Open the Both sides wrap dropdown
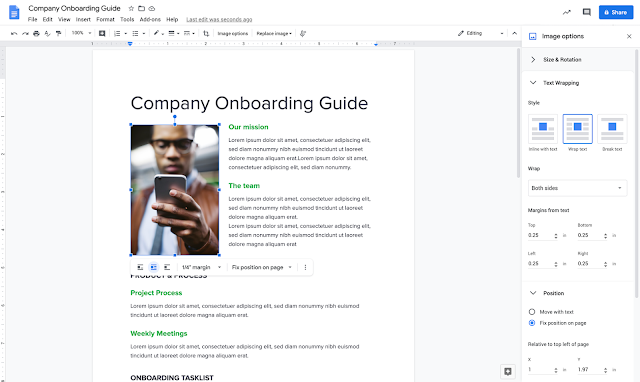This screenshot has width=640, height=382. pyautogui.click(x=578, y=188)
